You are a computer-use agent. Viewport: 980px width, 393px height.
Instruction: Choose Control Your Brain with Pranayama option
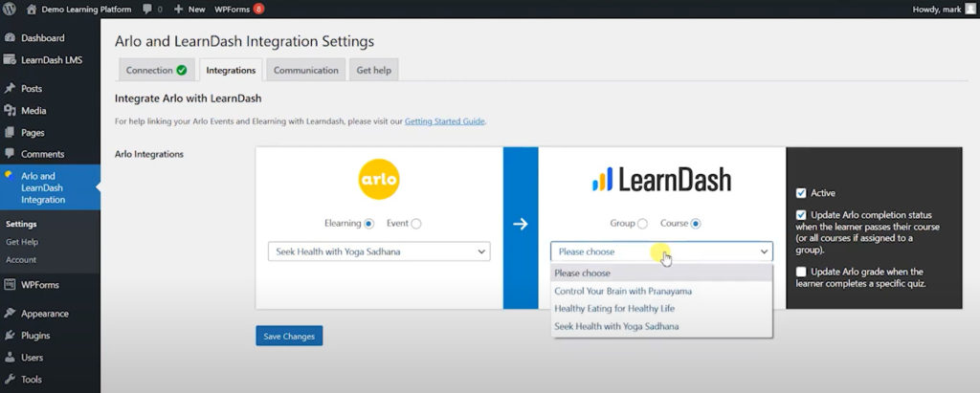[661, 291]
